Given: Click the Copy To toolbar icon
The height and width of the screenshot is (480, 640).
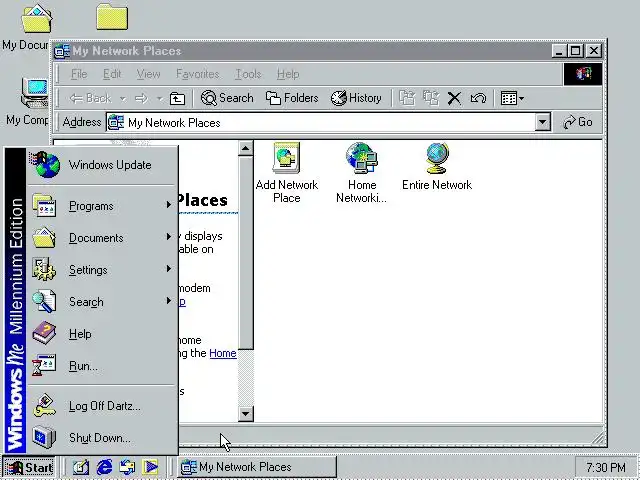Looking at the screenshot, I should click(x=431, y=98).
